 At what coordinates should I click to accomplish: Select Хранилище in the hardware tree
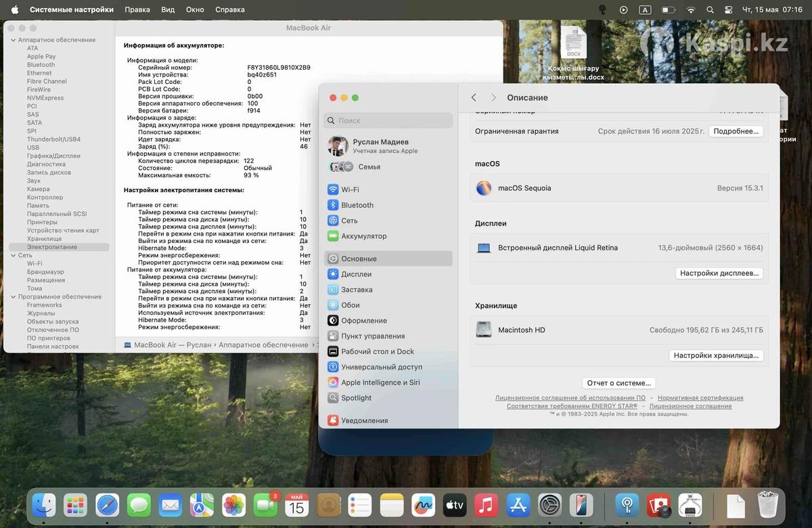(44, 239)
